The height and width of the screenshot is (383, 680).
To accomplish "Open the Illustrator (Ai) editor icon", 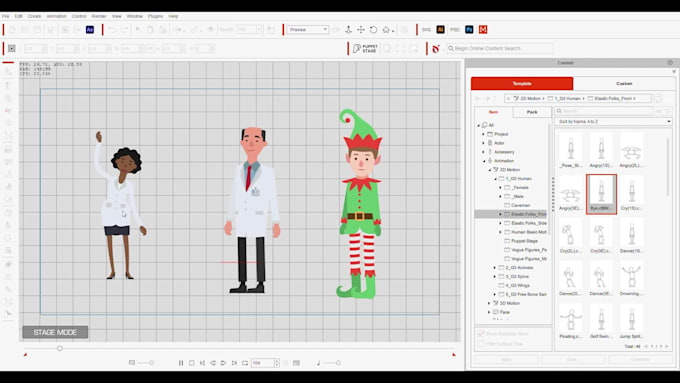I will pos(440,29).
